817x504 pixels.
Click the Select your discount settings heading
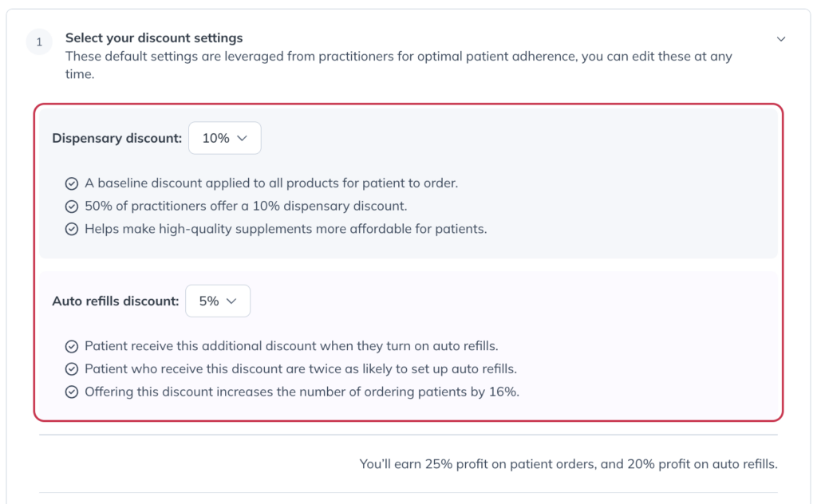154,38
